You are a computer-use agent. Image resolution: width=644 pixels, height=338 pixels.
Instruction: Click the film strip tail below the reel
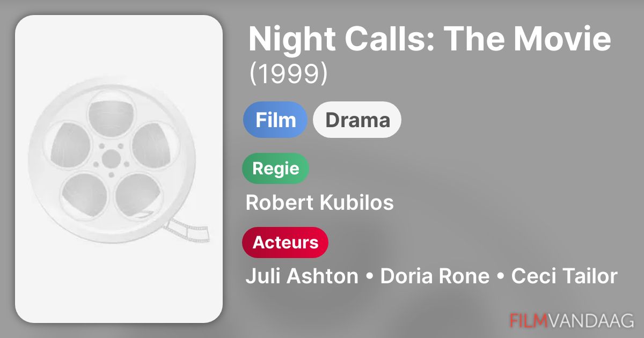pos(188,231)
